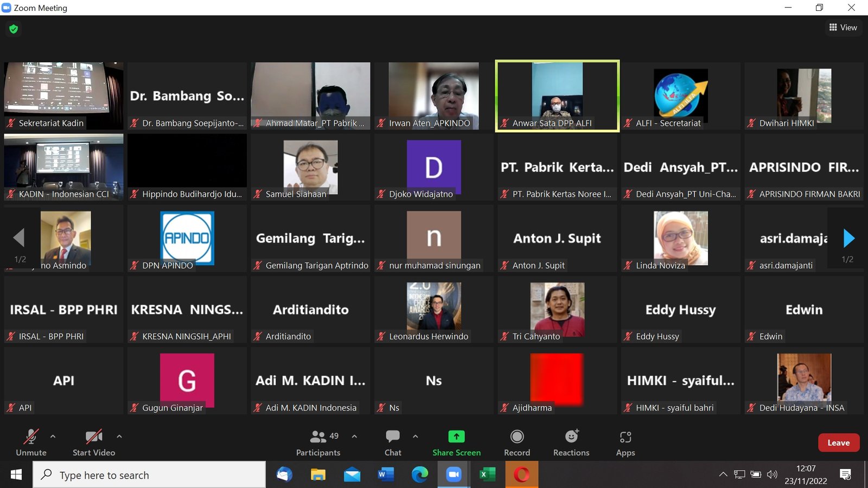This screenshot has width=868, height=488.
Task: Open the Reactions menu
Action: coord(571,442)
